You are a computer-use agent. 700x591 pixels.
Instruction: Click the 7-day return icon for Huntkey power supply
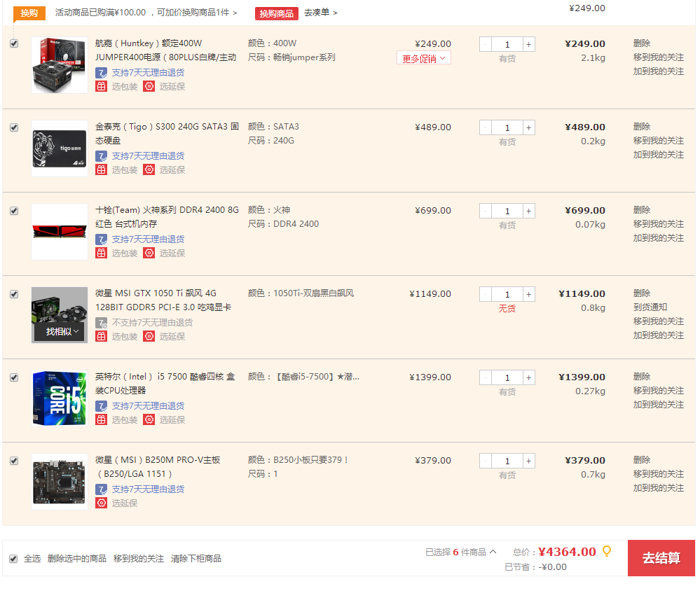(x=102, y=73)
